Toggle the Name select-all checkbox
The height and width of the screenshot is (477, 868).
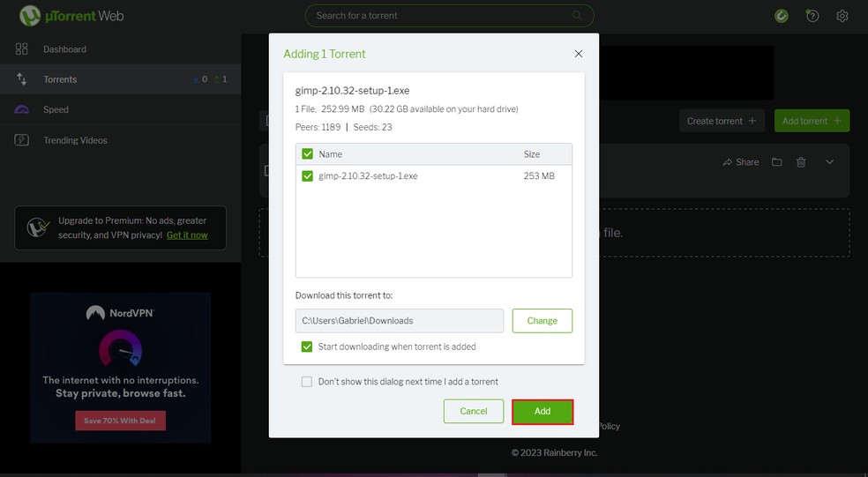(307, 153)
